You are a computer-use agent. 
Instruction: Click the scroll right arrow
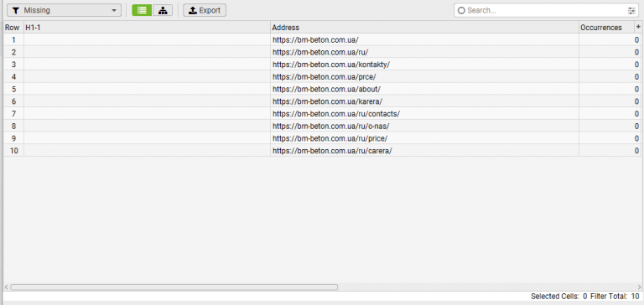pyautogui.click(x=640, y=287)
